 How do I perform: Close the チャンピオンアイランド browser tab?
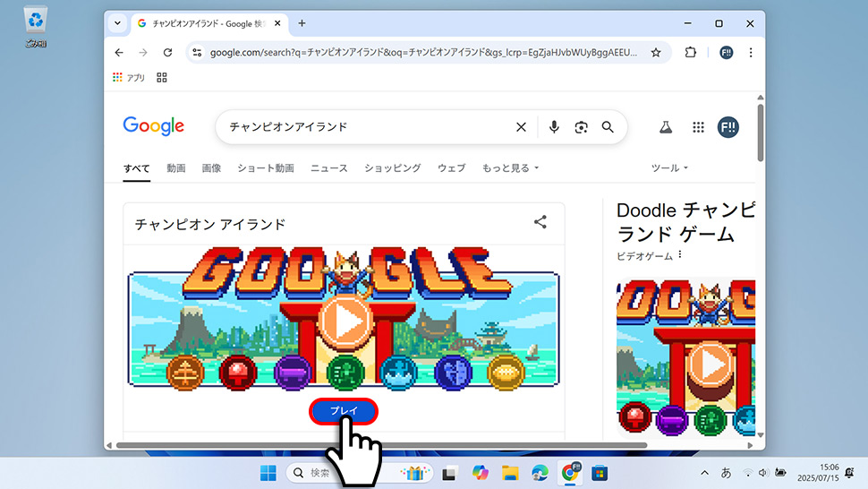[277, 23]
